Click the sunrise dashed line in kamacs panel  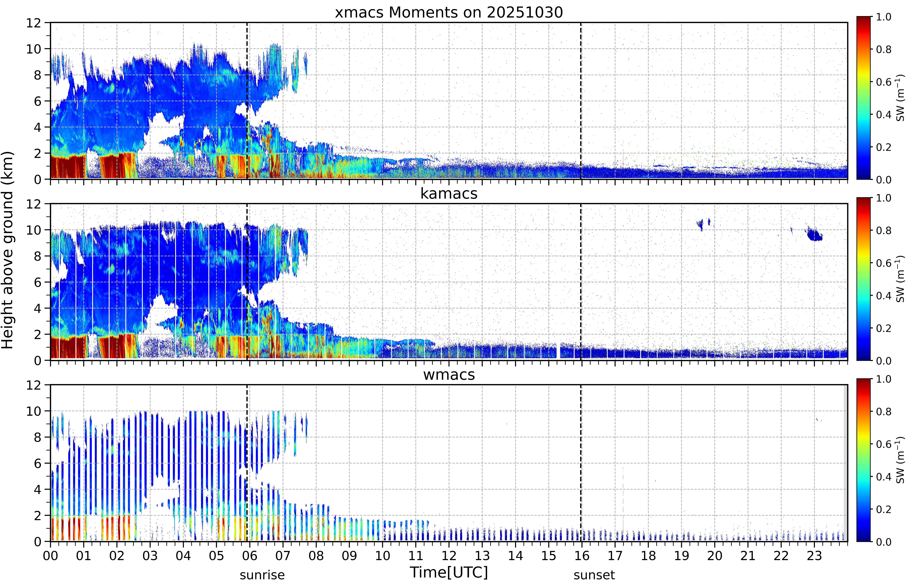click(247, 282)
